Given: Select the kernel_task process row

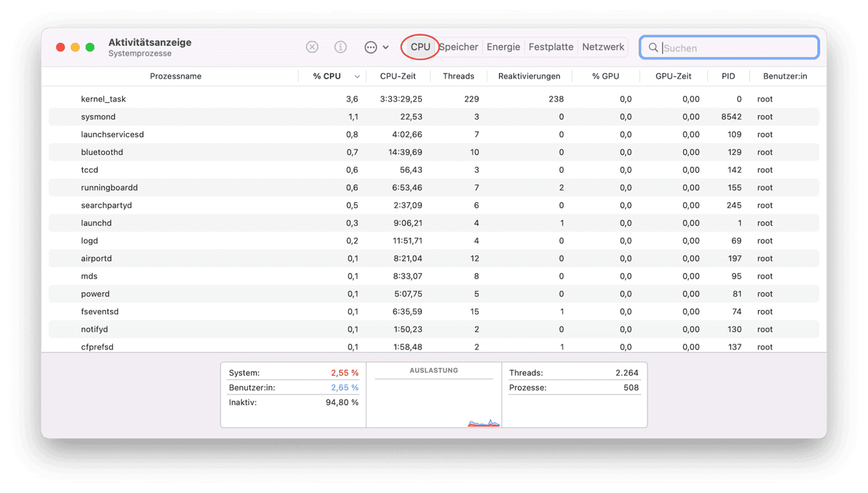Looking at the screenshot, I should click(x=434, y=99).
